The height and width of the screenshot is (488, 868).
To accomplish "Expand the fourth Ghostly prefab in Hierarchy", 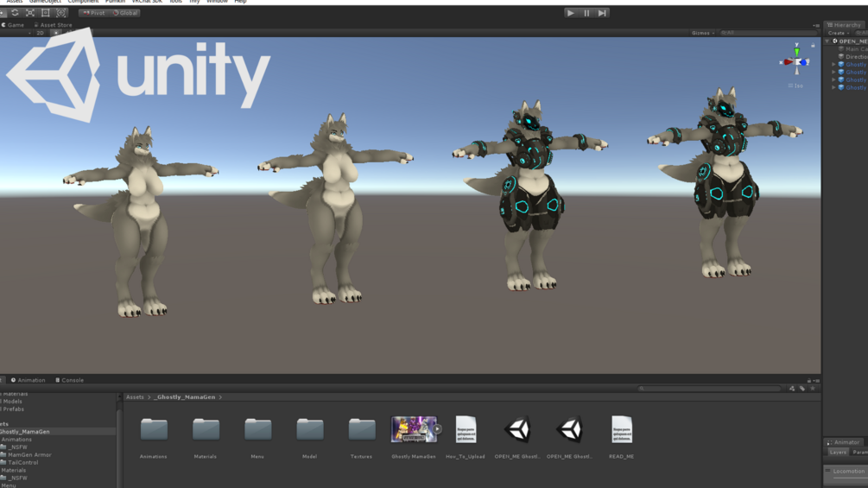I will (833, 87).
